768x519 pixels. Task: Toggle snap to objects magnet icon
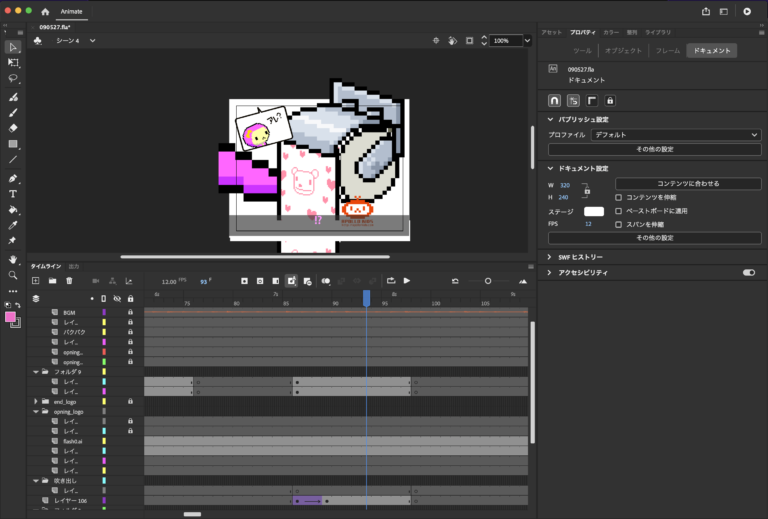click(554, 101)
